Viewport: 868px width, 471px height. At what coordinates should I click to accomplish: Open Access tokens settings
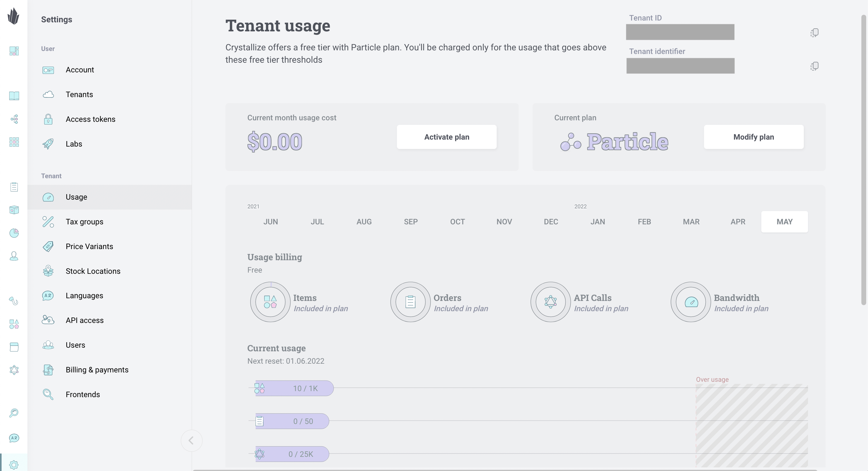click(109, 119)
